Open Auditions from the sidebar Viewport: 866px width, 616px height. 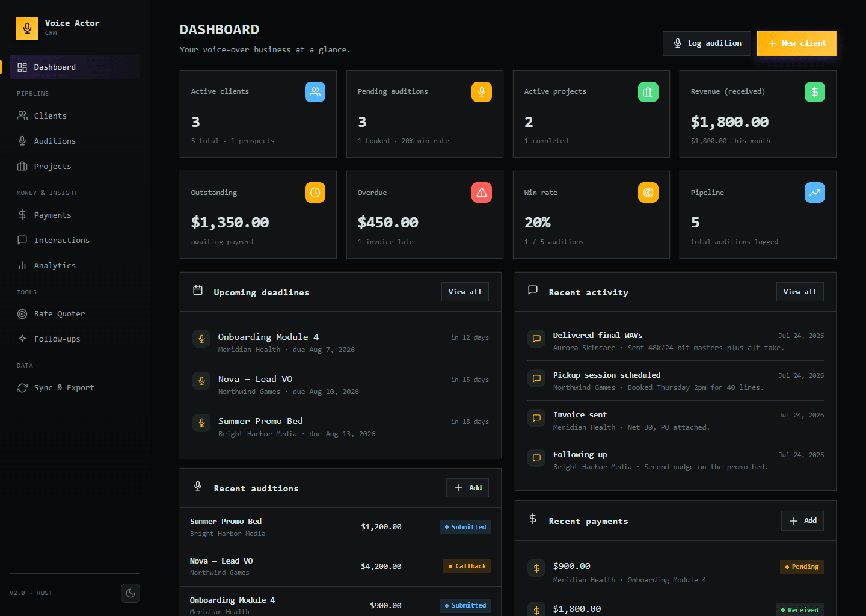(75, 141)
